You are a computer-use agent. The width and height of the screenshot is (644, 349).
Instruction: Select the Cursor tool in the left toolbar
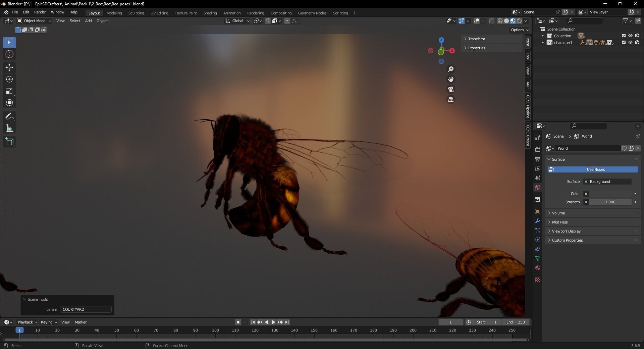point(9,54)
